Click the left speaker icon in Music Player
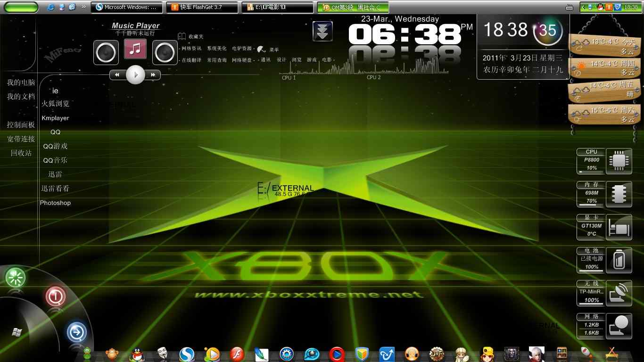The width and height of the screenshot is (644, 362). 106,52
